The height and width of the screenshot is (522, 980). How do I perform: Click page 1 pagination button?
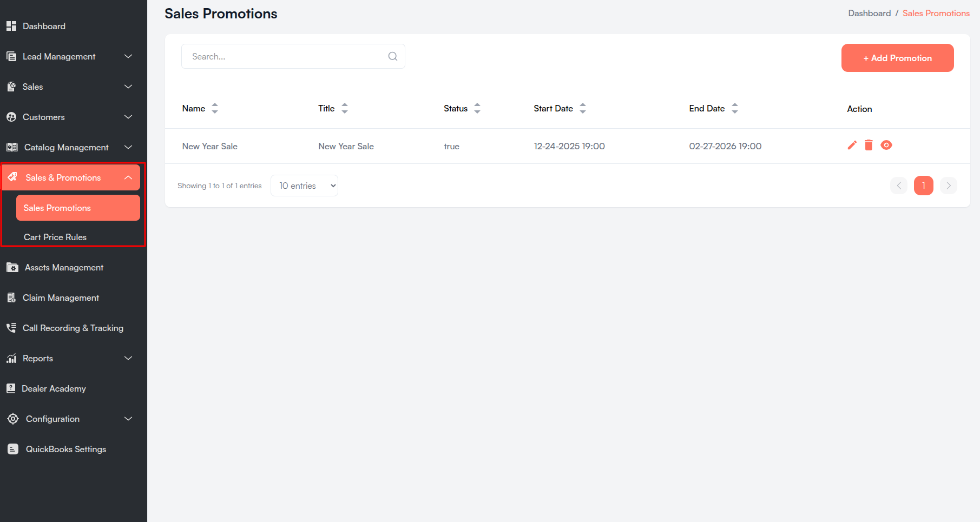tap(924, 186)
